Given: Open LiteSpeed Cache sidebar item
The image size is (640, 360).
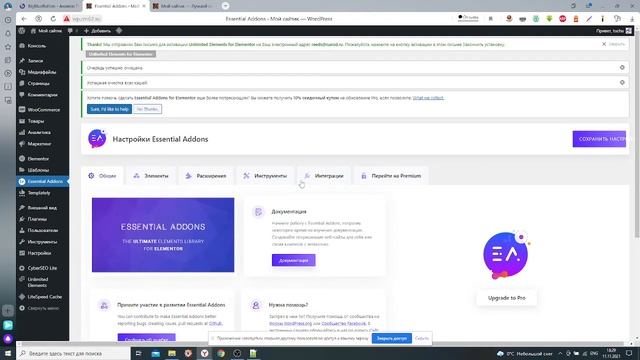Looking at the screenshot, I should point(44,297).
